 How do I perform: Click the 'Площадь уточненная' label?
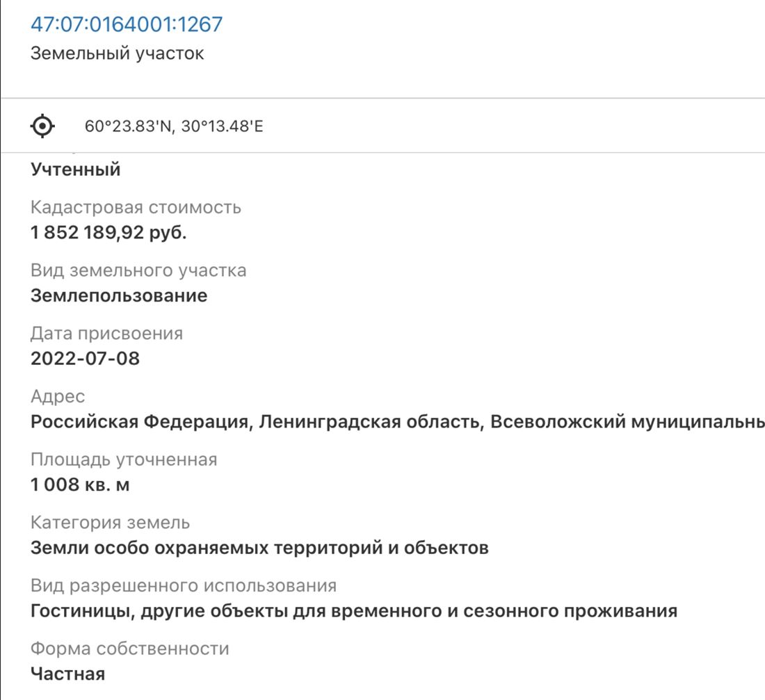click(124, 460)
